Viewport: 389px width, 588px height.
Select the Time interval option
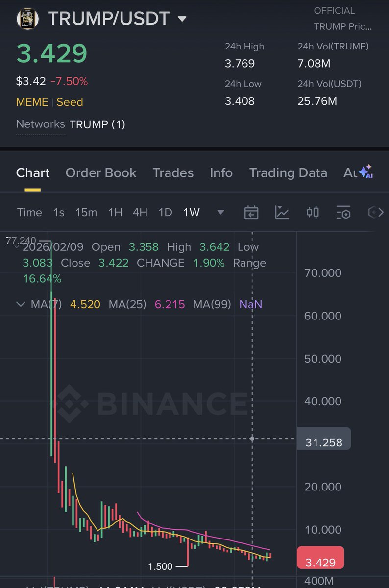pos(29,212)
